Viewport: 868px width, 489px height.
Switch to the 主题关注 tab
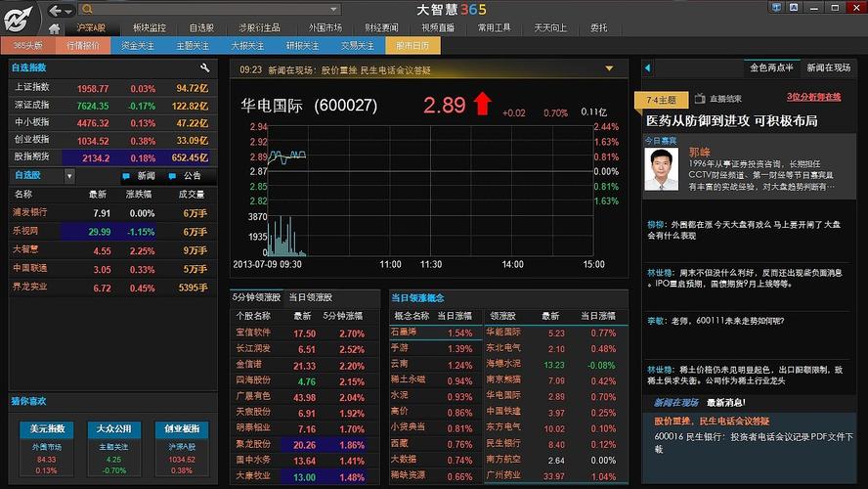point(193,45)
